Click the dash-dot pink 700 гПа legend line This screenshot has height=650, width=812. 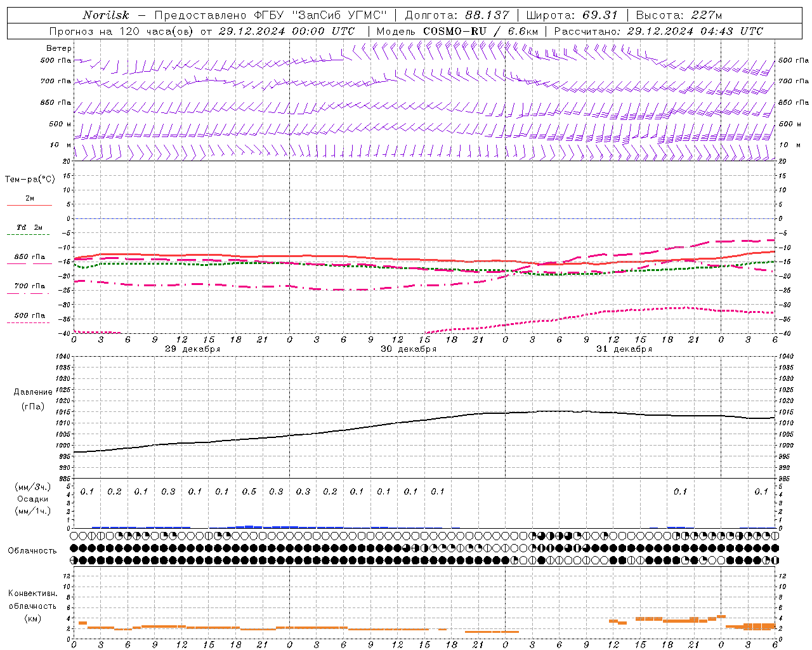[x=29, y=294]
